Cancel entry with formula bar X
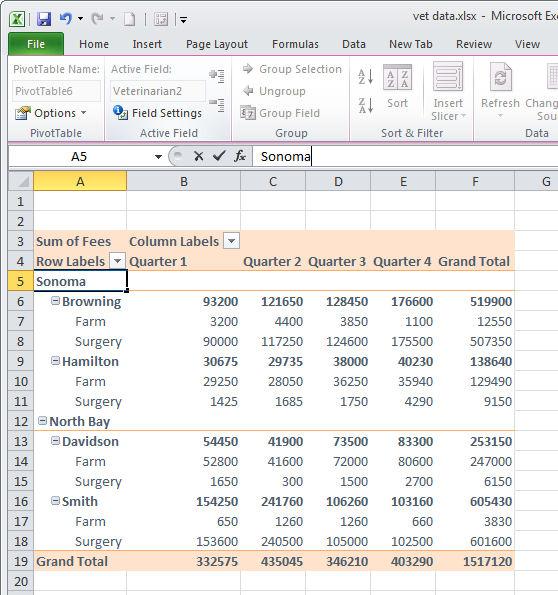This screenshot has height=595, width=558. pos(199,156)
